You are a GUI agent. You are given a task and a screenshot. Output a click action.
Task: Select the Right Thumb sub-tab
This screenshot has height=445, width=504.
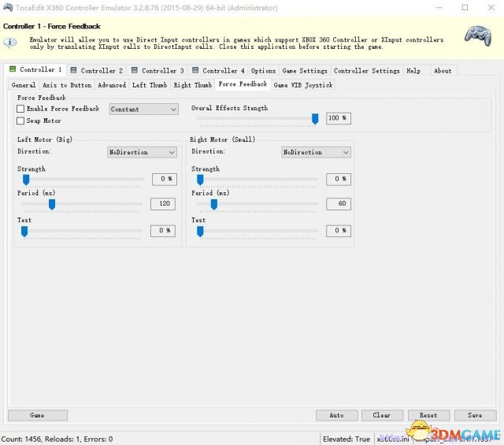tap(193, 85)
